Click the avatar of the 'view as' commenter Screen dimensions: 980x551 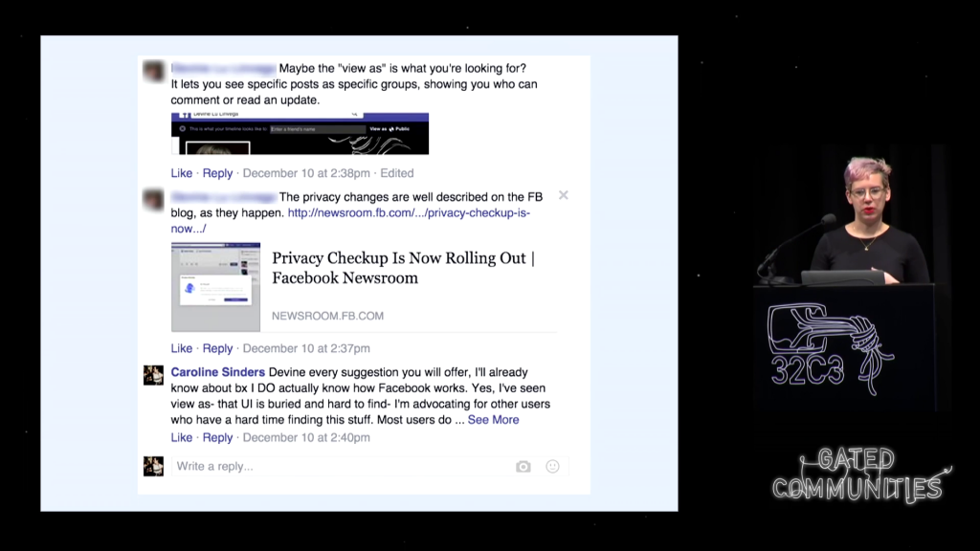(154, 71)
